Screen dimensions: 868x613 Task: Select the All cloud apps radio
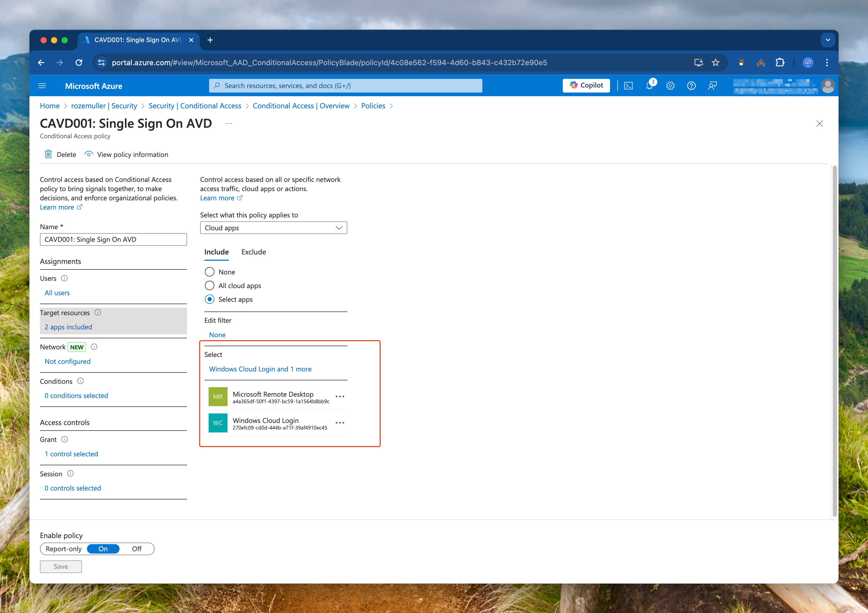209,285
